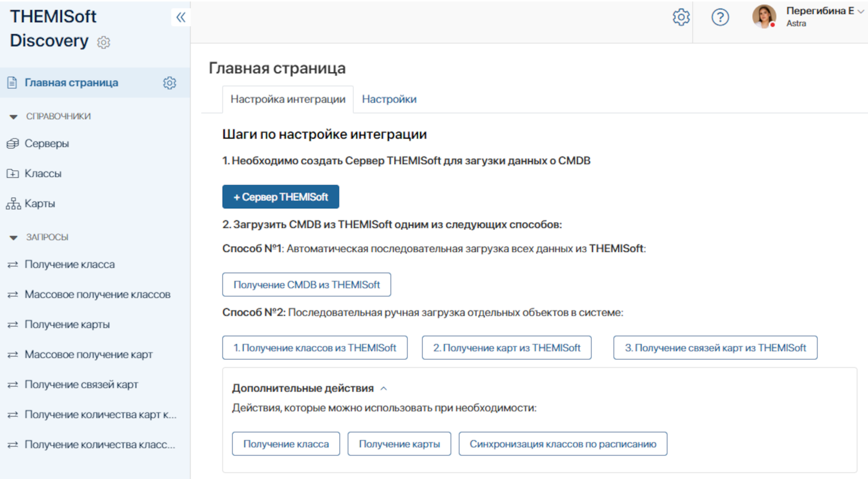Open Карты in the sidebar
The image size is (868, 479).
40,203
